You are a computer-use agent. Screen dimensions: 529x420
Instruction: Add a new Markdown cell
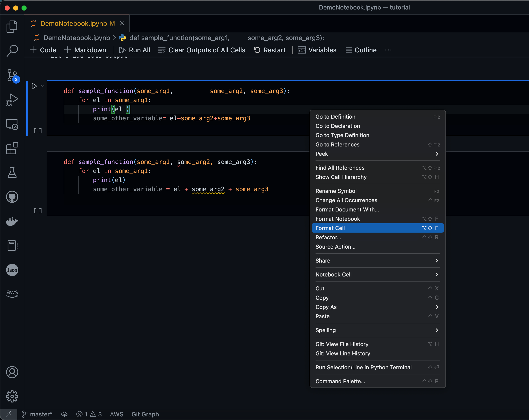[x=85, y=50]
